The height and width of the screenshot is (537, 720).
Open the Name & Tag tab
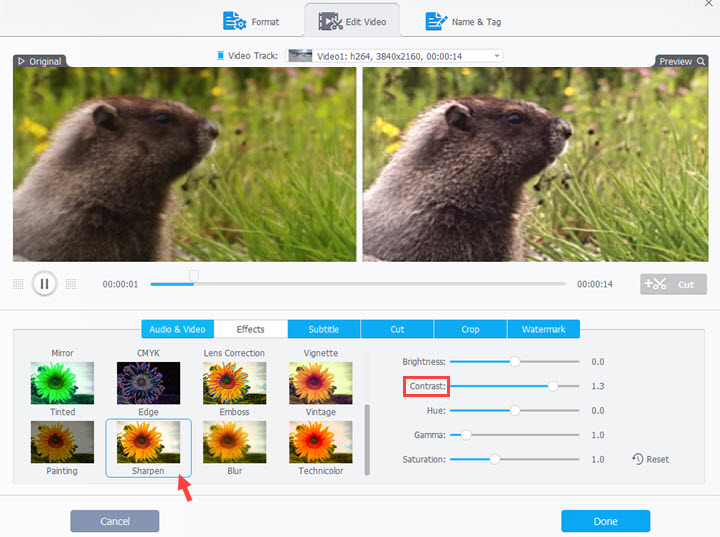pos(463,22)
